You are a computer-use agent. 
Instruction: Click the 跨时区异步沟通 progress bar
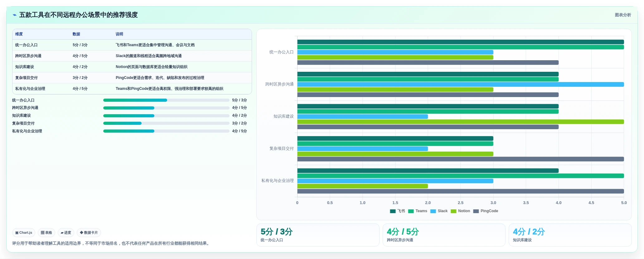166,108
